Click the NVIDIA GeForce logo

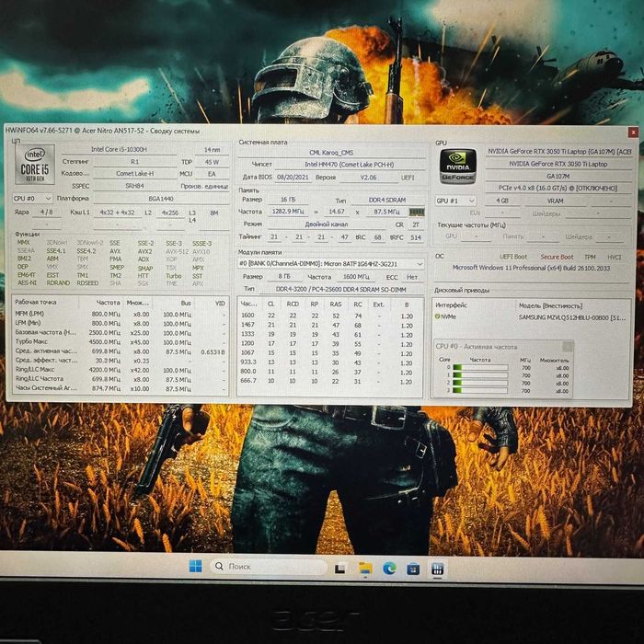coord(458,167)
